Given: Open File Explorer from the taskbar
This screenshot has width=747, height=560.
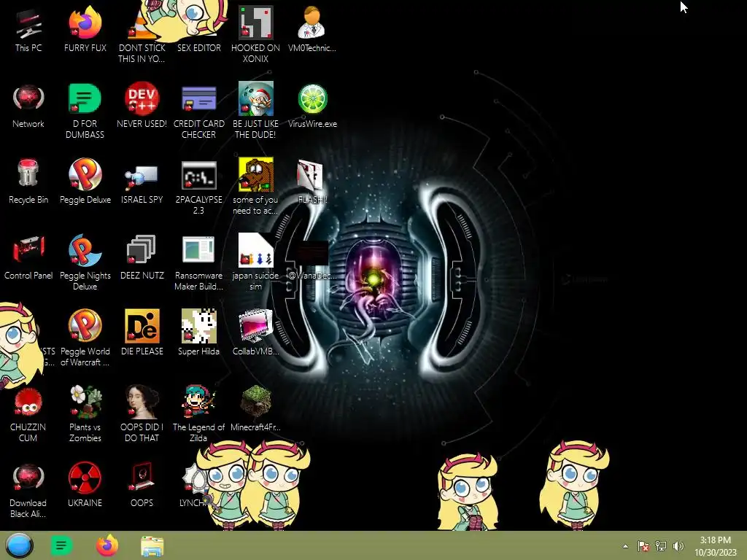Looking at the screenshot, I should click(152, 545).
